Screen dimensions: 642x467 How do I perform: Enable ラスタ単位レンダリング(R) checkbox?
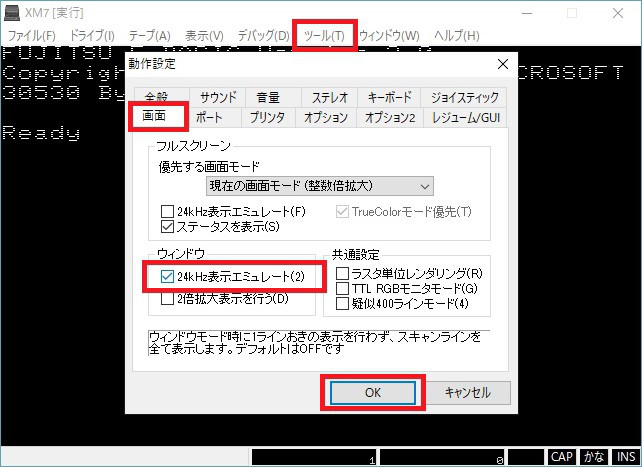pyautogui.click(x=409, y=273)
